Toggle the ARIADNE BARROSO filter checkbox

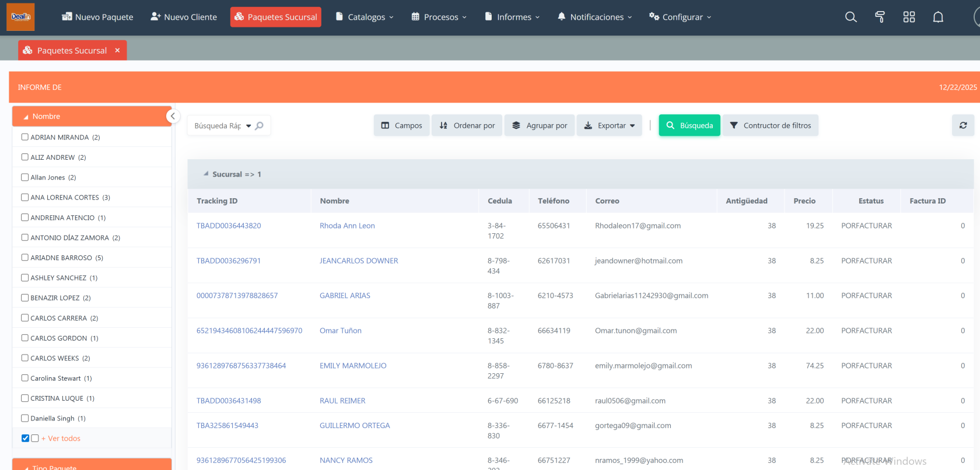(x=25, y=257)
